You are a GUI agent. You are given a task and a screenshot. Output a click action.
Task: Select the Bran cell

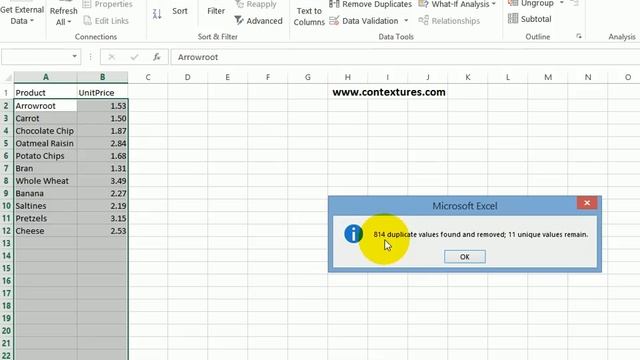tap(45, 169)
